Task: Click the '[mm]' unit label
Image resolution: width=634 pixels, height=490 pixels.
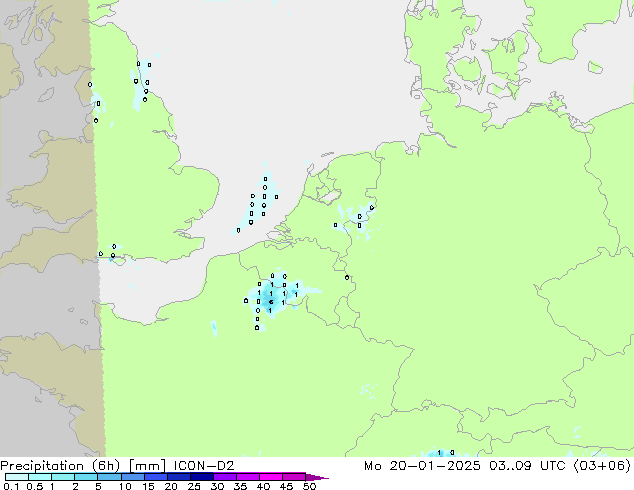Action: point(147,466)
